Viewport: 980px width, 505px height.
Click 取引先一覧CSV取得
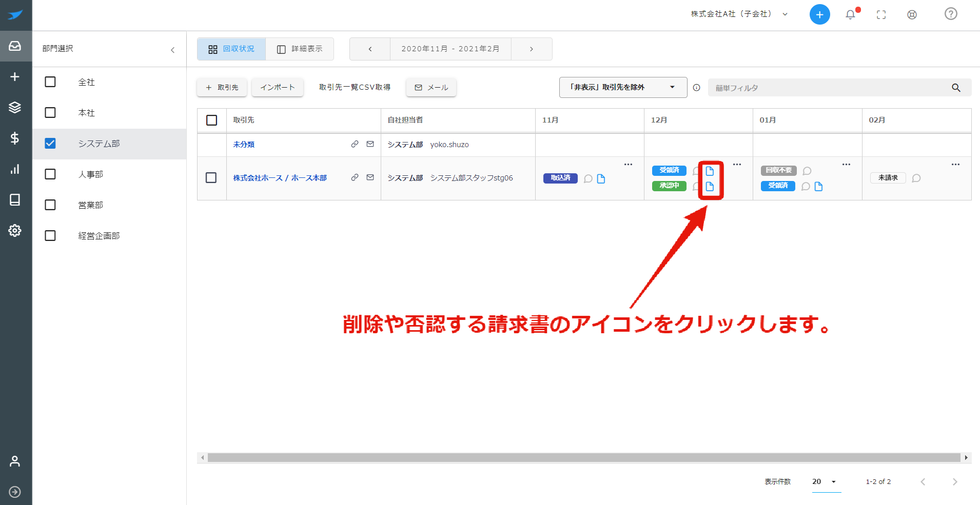pos(355,87)
